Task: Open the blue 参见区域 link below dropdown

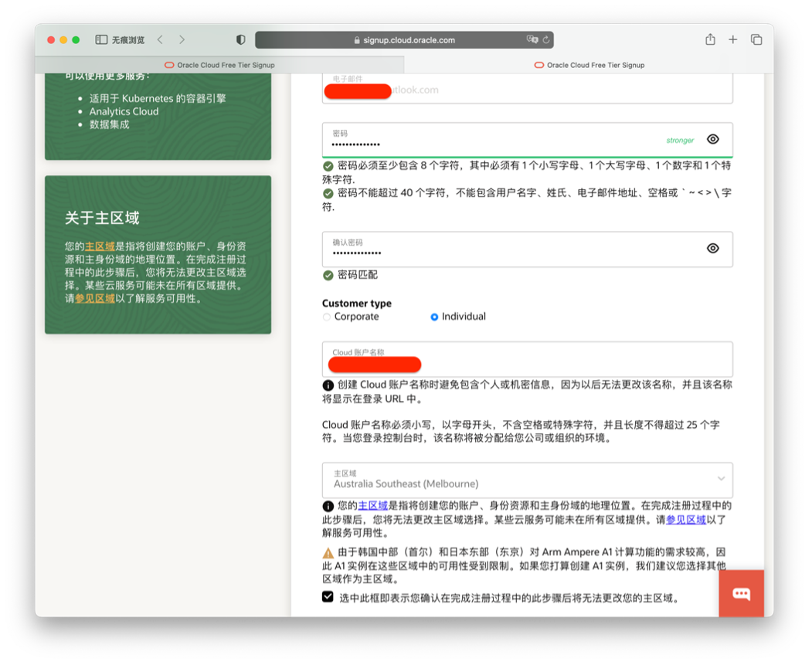Action: tap(685, 520)
